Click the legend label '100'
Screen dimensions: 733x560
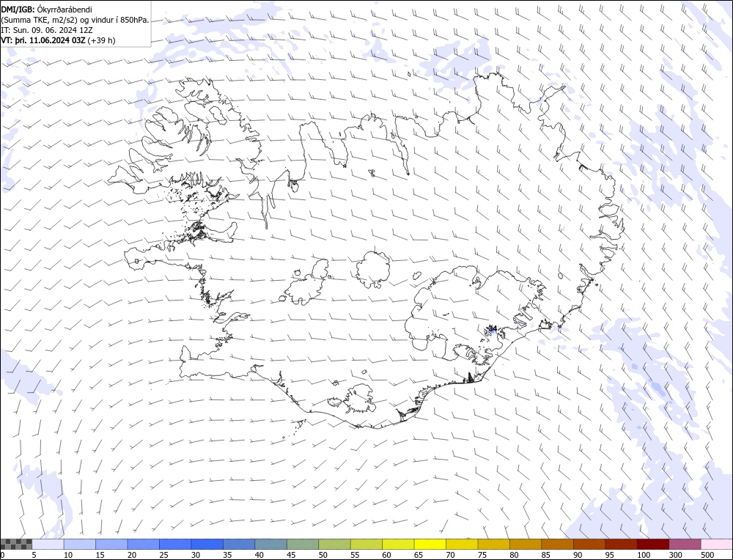tap(644, 555)
